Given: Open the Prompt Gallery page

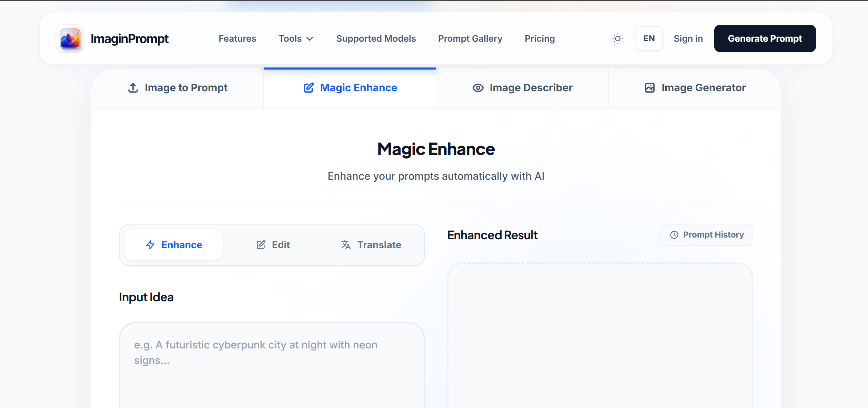Looking at the screenshot, I should pyautogui.click(x=470, y=39).
